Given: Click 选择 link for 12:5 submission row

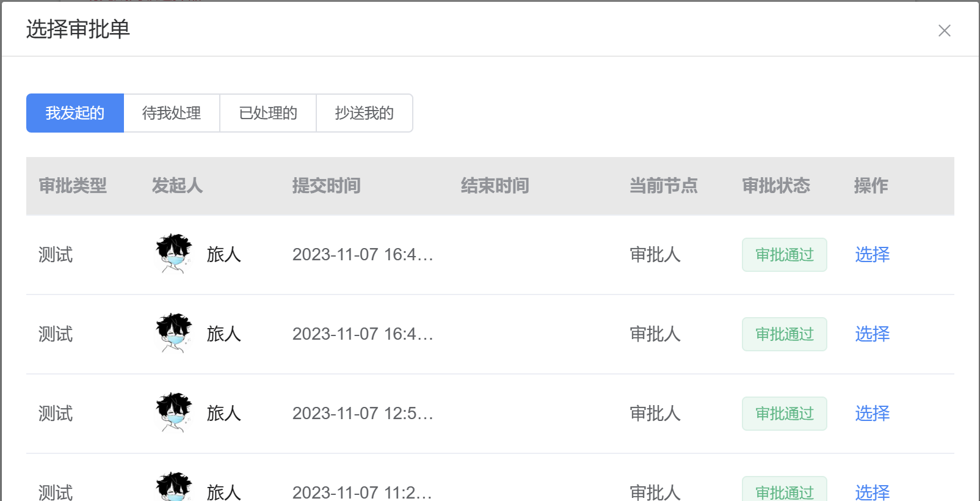Looking at the screenshot, I should point(872,414).
